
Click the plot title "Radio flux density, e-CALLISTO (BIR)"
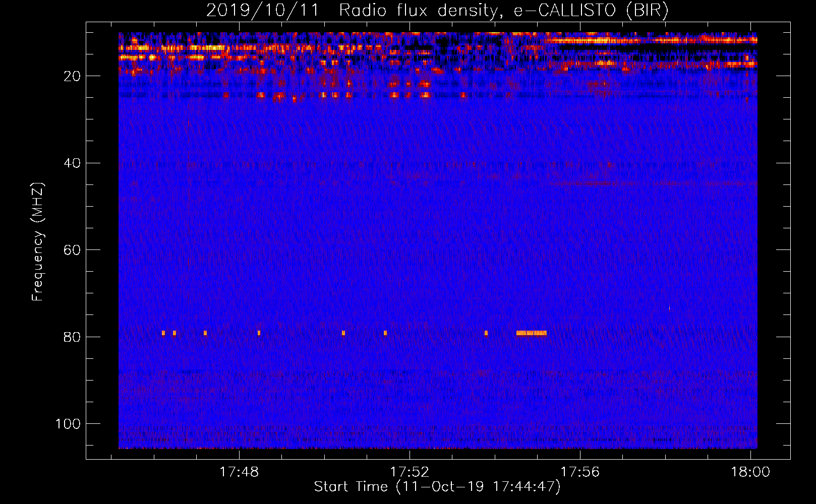pos(503,11)
